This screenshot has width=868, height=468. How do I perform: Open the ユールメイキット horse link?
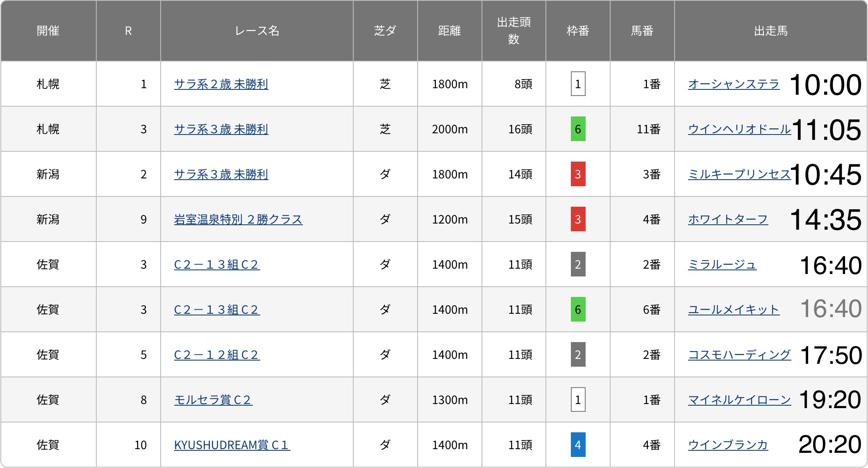tap(733, 310)
